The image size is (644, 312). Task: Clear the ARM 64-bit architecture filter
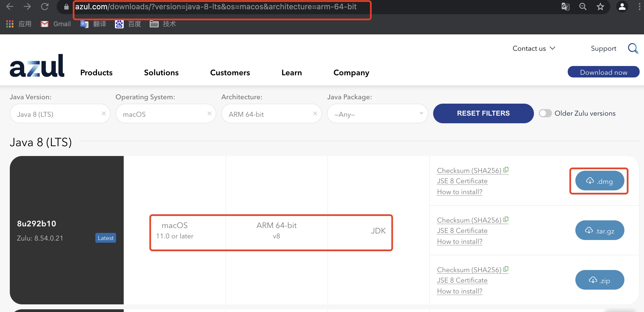tap(315, 113)
